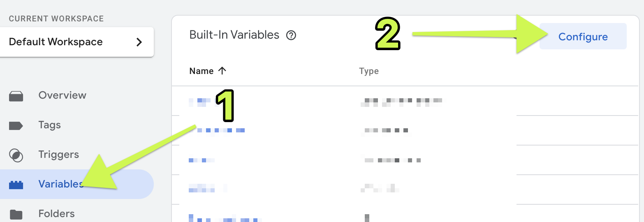Expand the Default Workspace chevron
The image size is (644, 222).
click(x=139, y=42)
